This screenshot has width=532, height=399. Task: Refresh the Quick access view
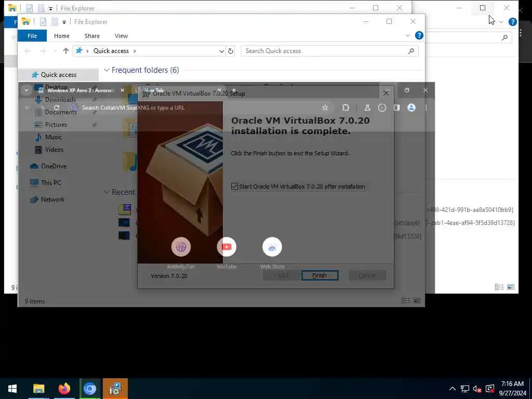(231, 51)
